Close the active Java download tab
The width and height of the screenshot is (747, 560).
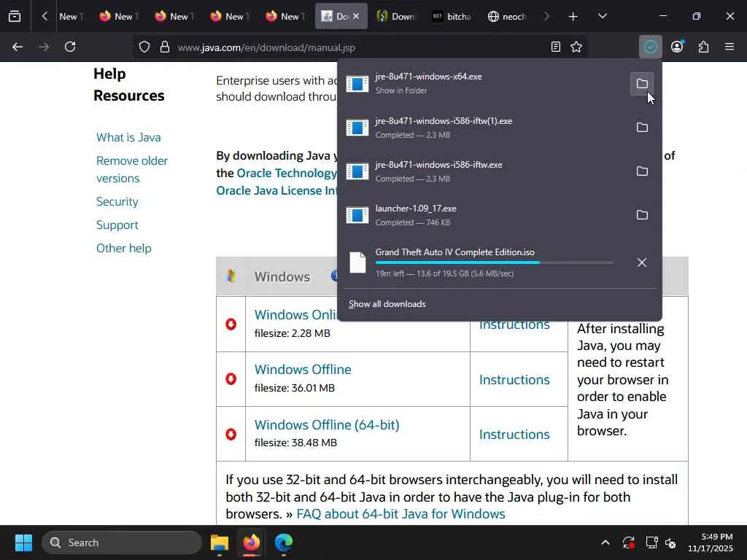click(x=356, y=16)
